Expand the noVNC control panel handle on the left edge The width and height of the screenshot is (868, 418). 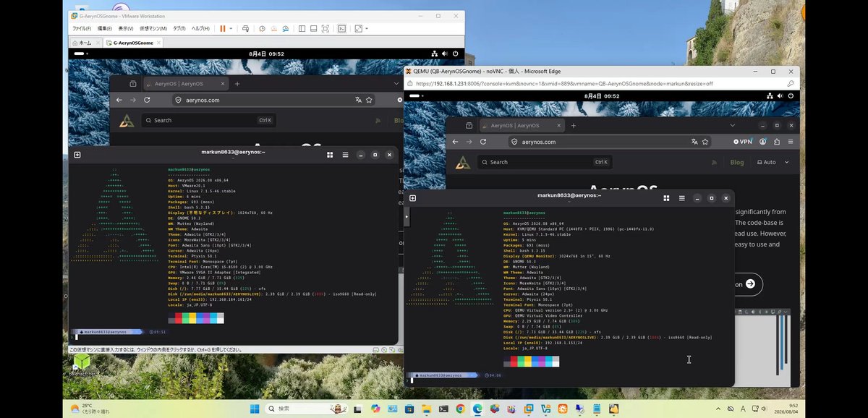point(407,216)
